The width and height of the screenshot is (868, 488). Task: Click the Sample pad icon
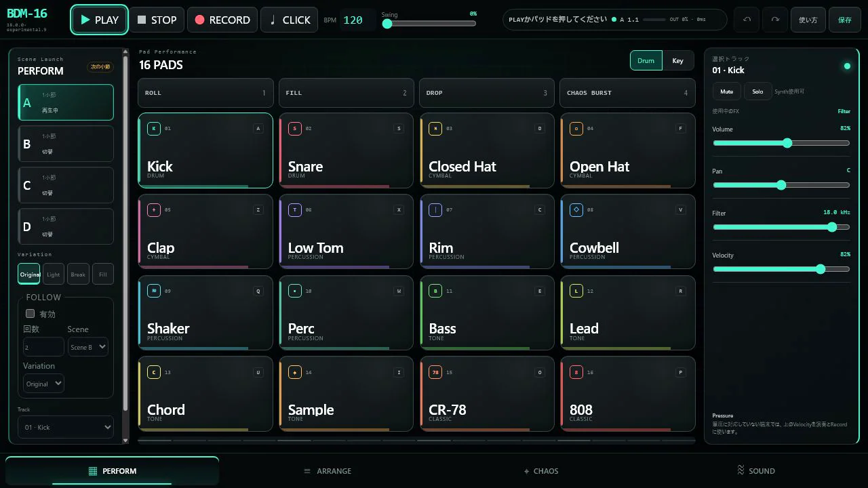[x=294, y=372]
